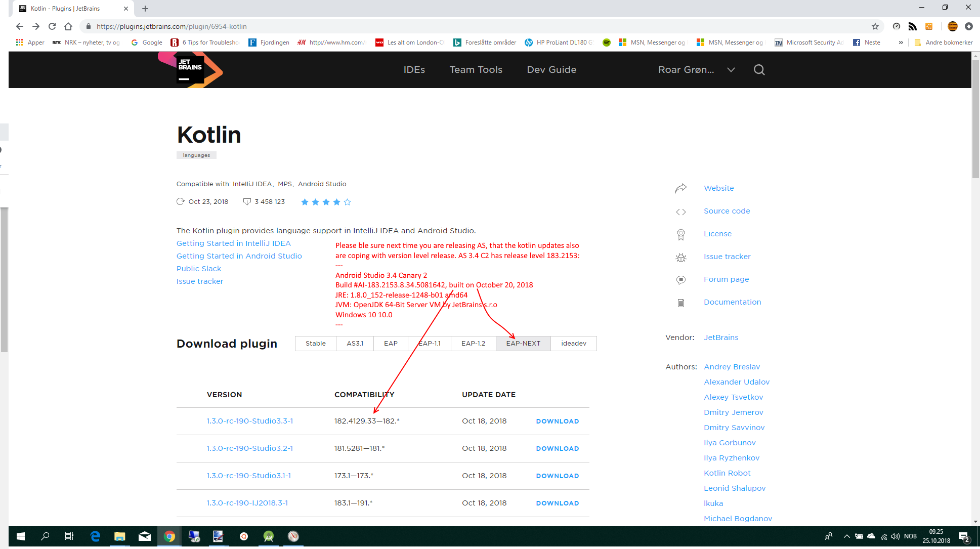Click the fifth rating star
Image resolution: width=980 pixels, height=549 pixels.
[x=347, y=202]
